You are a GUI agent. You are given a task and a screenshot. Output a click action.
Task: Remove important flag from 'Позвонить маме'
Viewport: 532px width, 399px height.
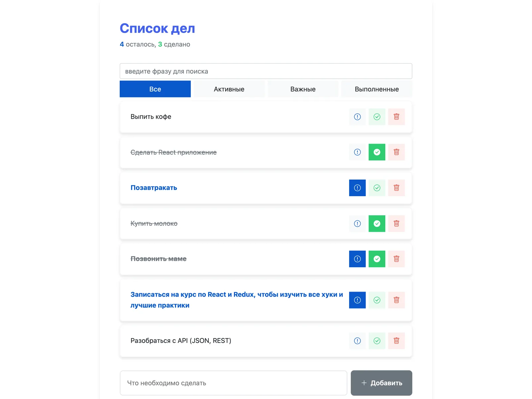click(357, 259)
